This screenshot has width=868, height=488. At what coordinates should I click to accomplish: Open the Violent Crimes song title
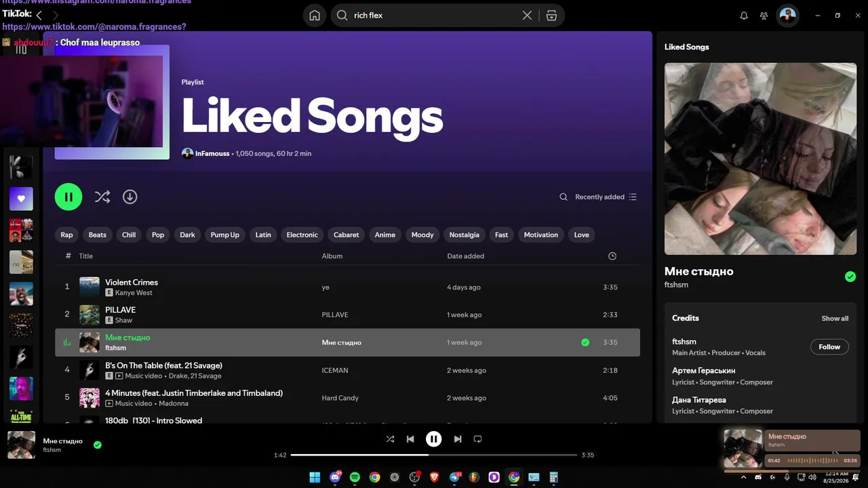[132, 283]
